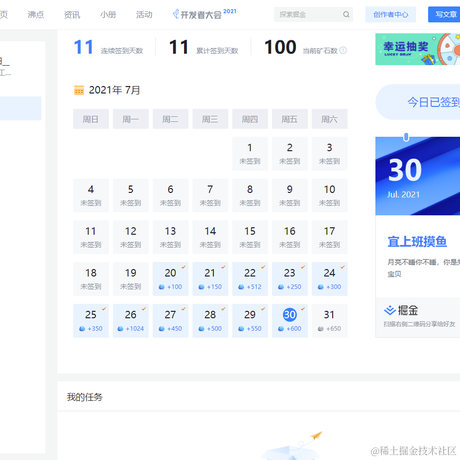The image size is (460, 460).
Task: Click the 创作者中心 button
Action: [391, 14]
